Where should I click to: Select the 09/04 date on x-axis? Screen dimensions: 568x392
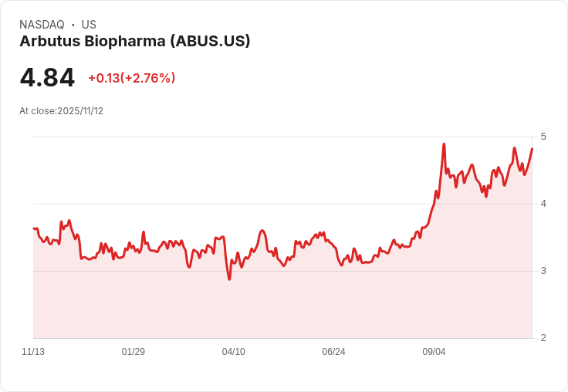pos(434,352)
